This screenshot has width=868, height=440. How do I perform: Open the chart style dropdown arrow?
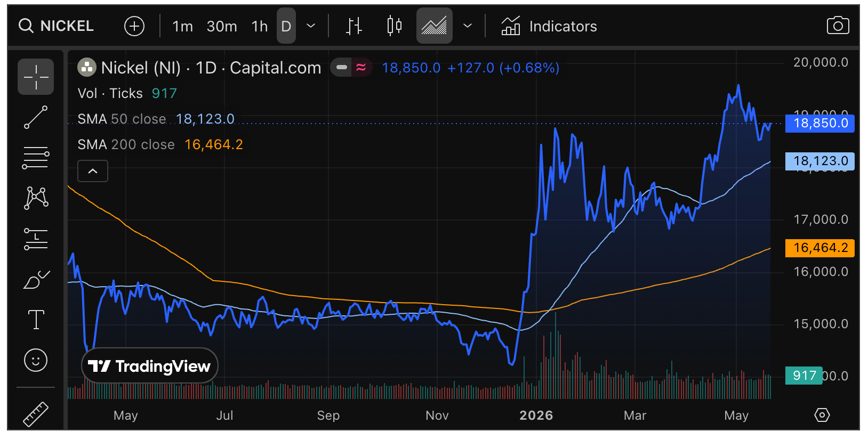pyautogui.click(x=468, y=26)
